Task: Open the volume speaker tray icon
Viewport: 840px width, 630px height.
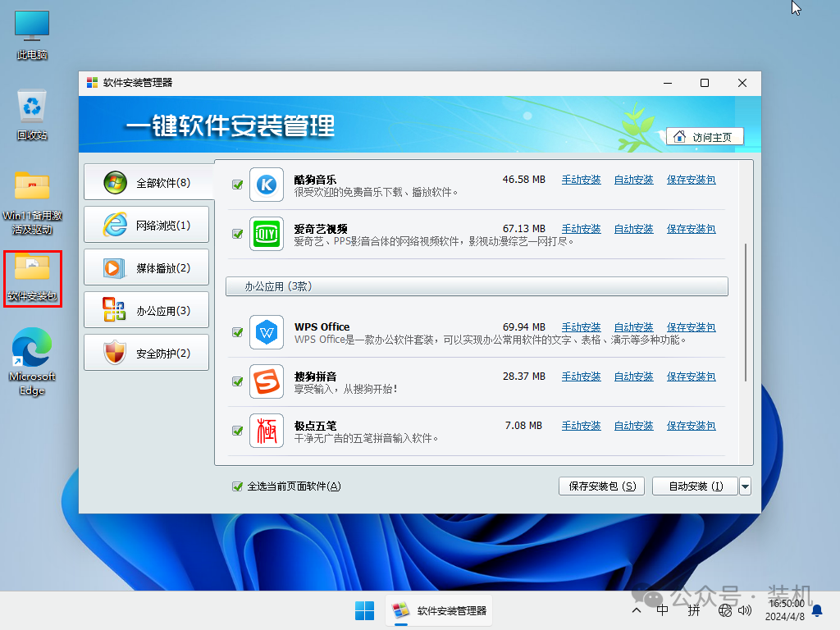Action: 745,610
